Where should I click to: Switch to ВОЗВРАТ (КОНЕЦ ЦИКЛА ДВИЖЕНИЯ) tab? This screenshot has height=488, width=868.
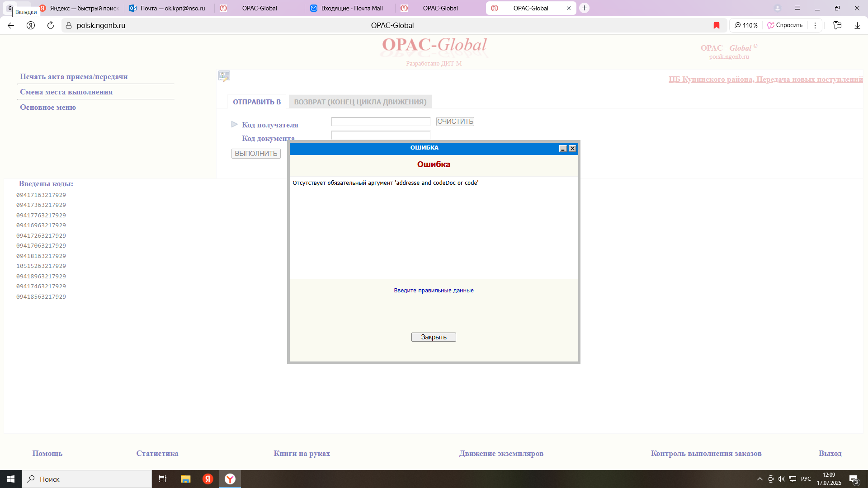tap(360, 102)
